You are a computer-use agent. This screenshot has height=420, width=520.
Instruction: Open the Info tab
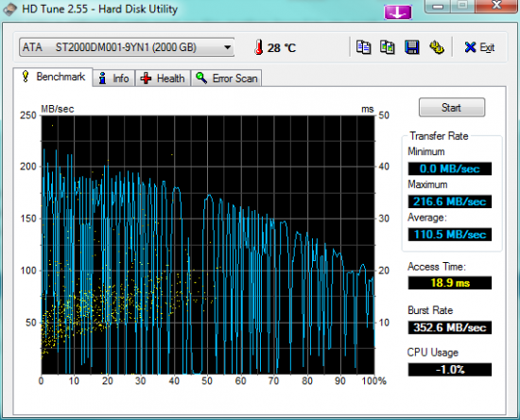(x=113, y=79)
